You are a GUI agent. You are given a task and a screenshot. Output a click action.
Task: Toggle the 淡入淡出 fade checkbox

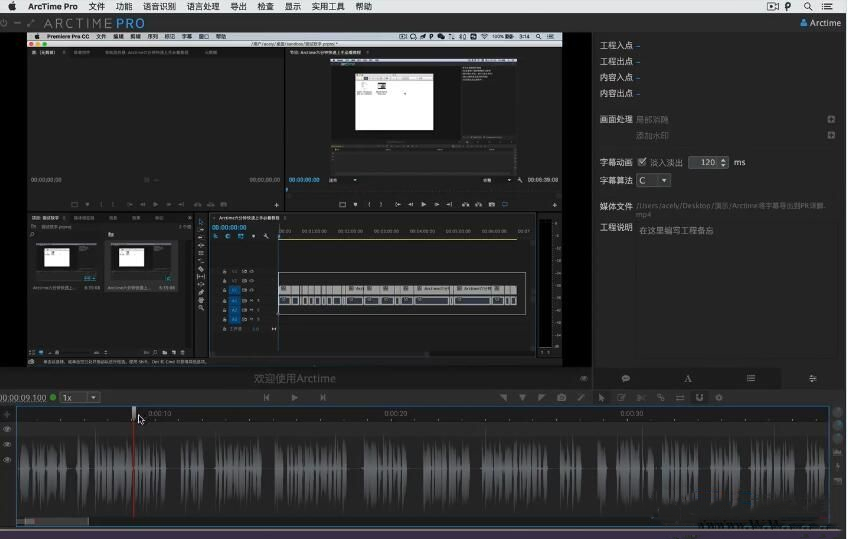click(x=642, y=162)
